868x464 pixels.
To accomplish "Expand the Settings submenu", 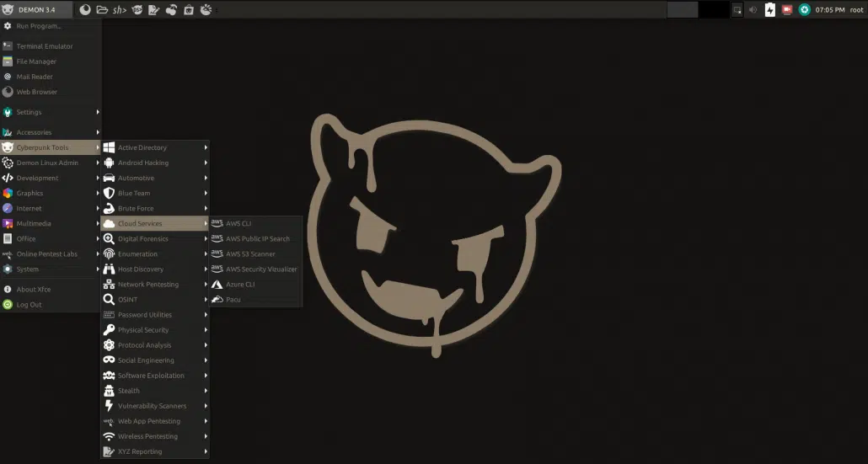I will 51,112.
